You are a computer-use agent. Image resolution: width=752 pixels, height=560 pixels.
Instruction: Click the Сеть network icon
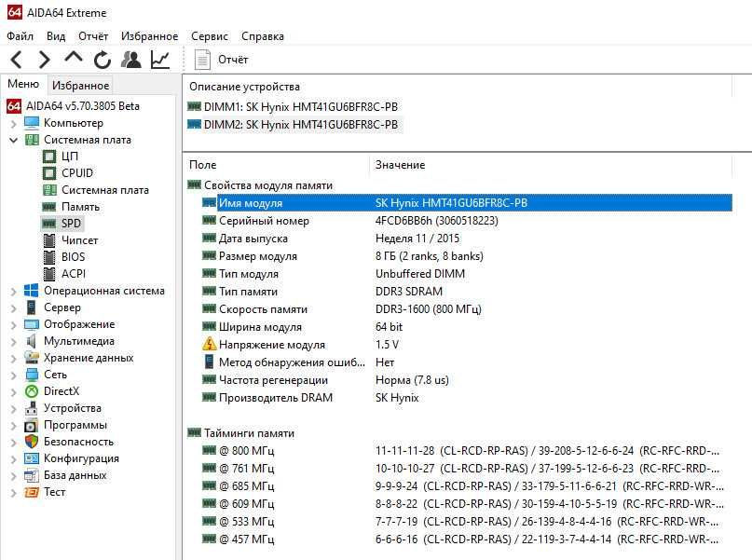pos(32,375)
